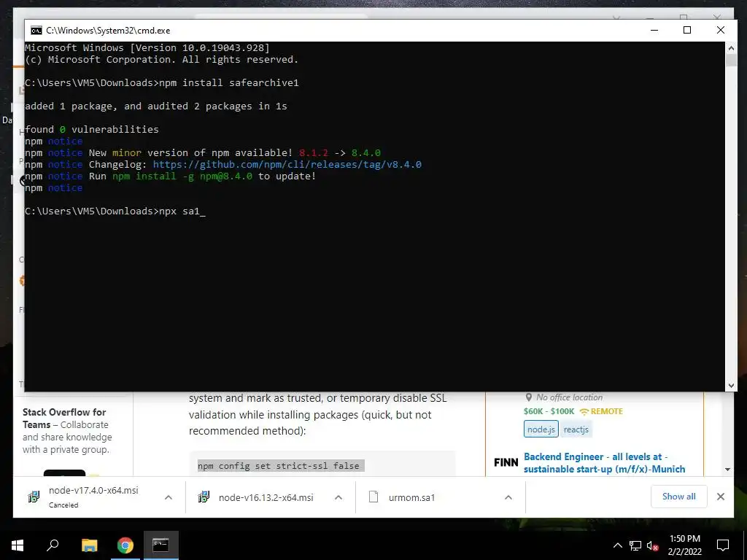Expand options for node-v16.13.2-x64.msi download

pyautogui.click(x=338, y=497)
